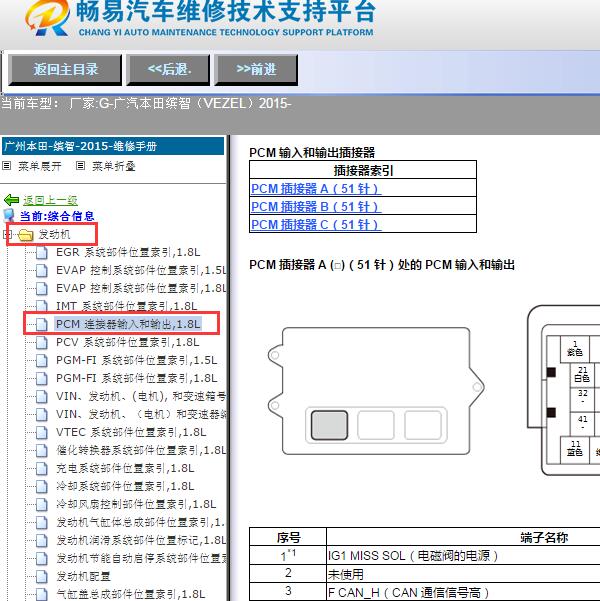Viewport: 600px width, 601px height.
Task: Click the 发动机配置 document icon
Action: click(41, 577)
